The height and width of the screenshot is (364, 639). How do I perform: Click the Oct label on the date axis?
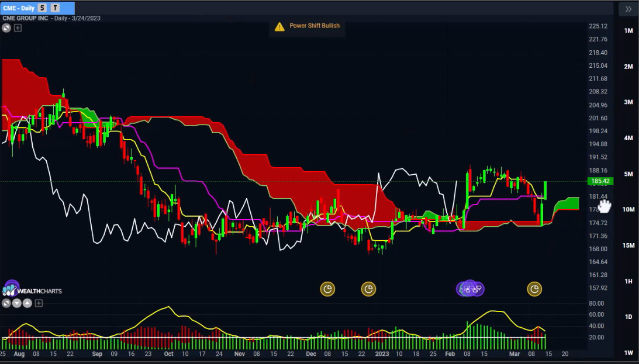point(168,354)
